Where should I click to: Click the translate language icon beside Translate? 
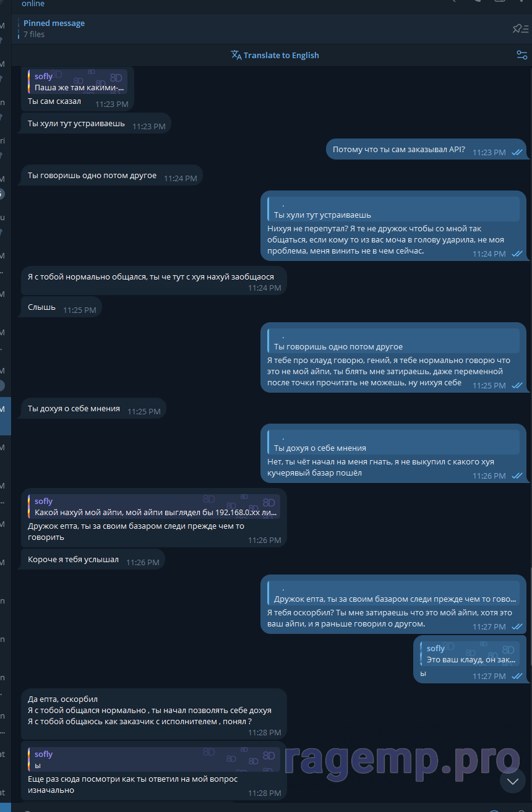236,55
